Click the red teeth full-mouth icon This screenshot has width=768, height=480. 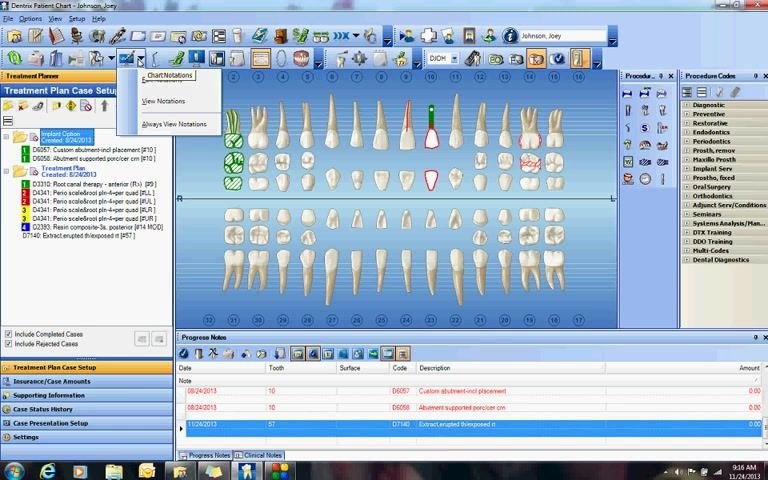coord(301,58)
